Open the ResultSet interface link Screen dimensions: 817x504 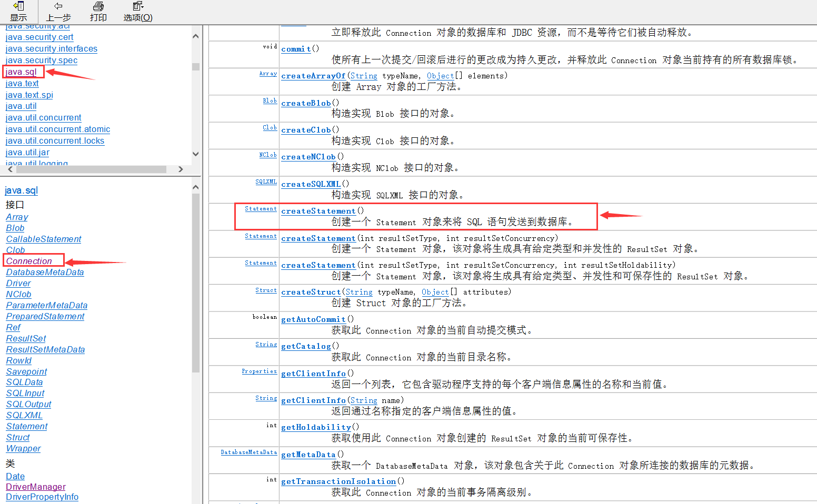(x=26, y=339)
